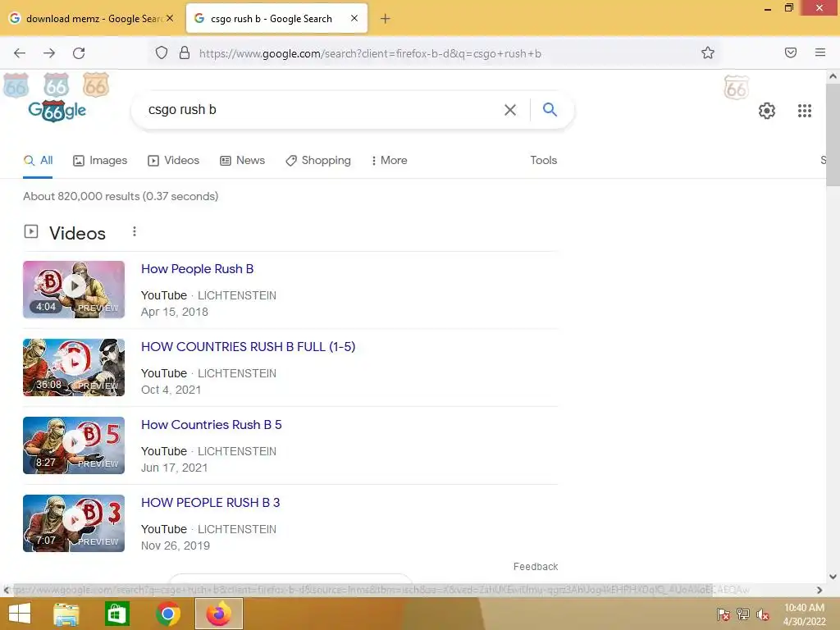This screenshot has height=630, width=840.
Task: Open the Action Center flag icon
Action: [x=723, y=614]
